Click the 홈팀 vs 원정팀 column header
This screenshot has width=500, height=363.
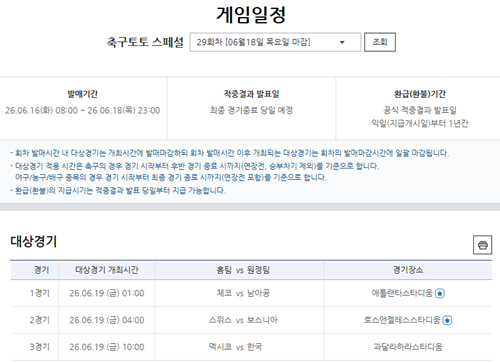coord(243,270)
